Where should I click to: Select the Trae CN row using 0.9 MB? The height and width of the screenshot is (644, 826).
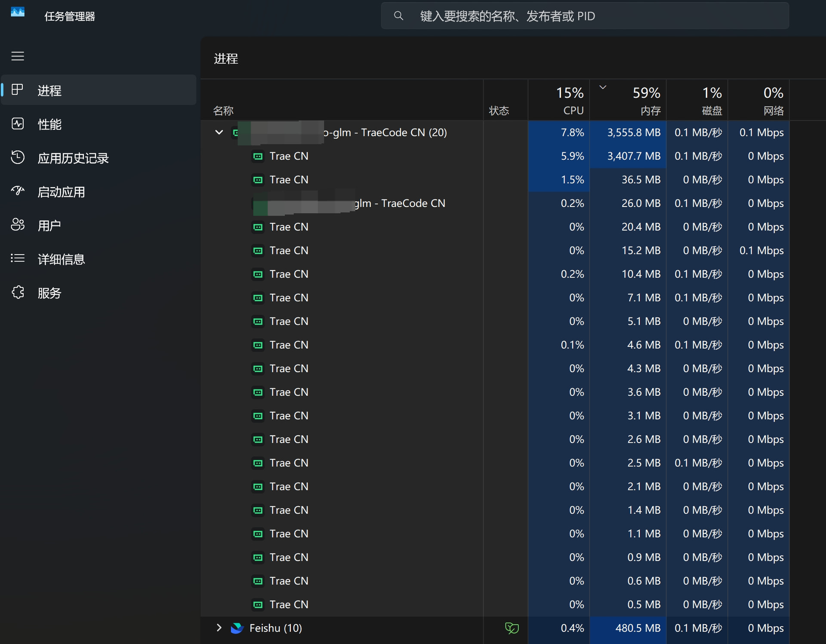point(495,558)
